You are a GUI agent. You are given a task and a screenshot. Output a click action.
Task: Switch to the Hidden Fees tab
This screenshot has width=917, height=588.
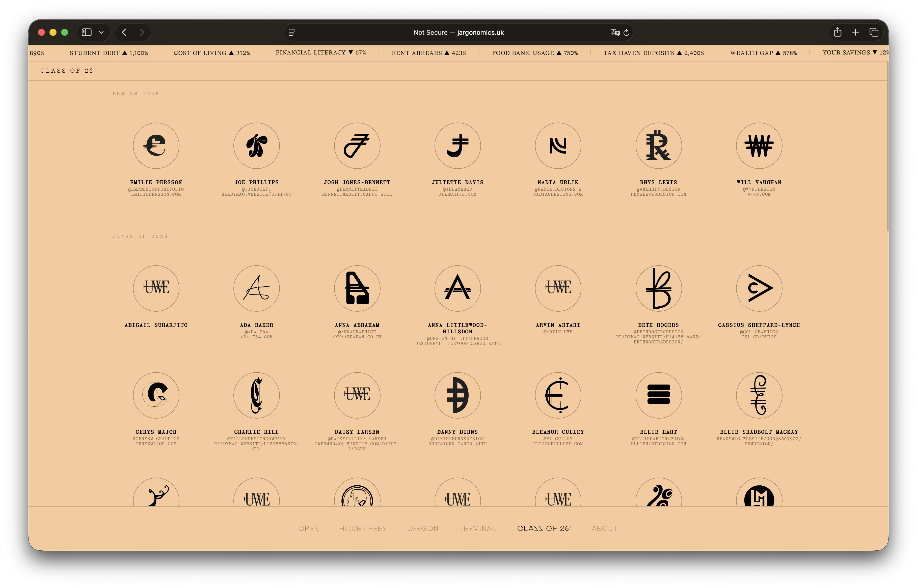[363, 528]
